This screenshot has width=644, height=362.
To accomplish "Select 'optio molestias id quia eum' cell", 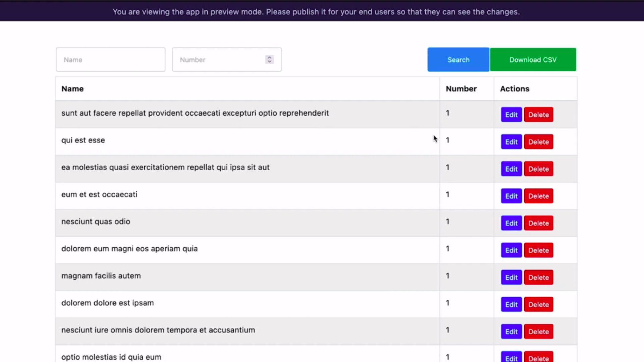I will point(248,354).
